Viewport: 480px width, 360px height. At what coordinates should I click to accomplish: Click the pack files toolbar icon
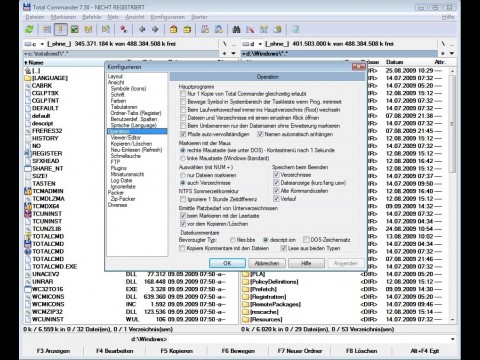[173, 29]
